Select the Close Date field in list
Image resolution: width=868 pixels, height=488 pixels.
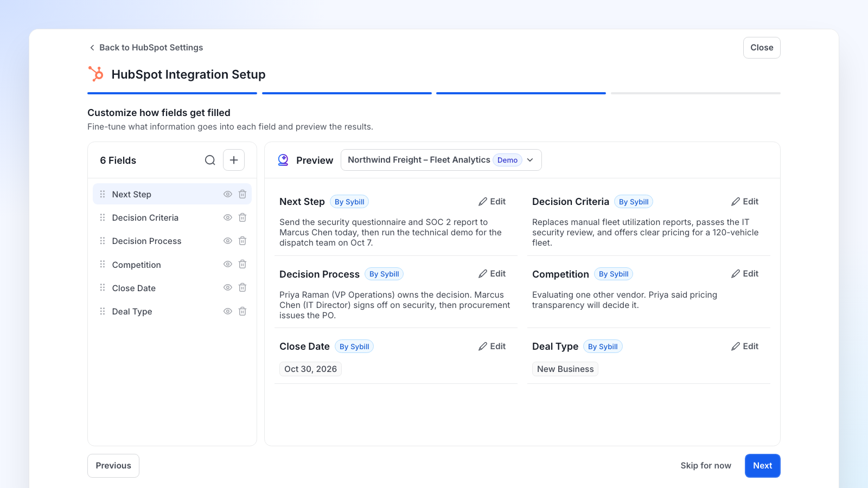tap(172, 288)
